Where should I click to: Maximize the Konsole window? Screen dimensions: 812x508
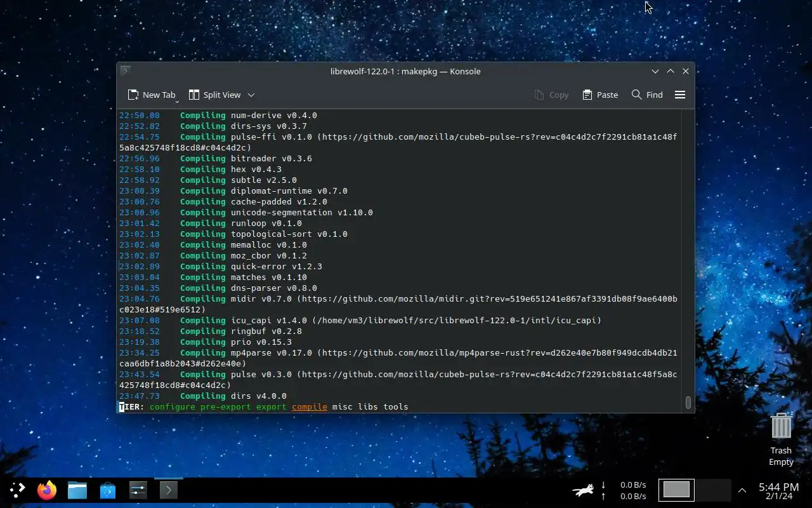[671, 71]
